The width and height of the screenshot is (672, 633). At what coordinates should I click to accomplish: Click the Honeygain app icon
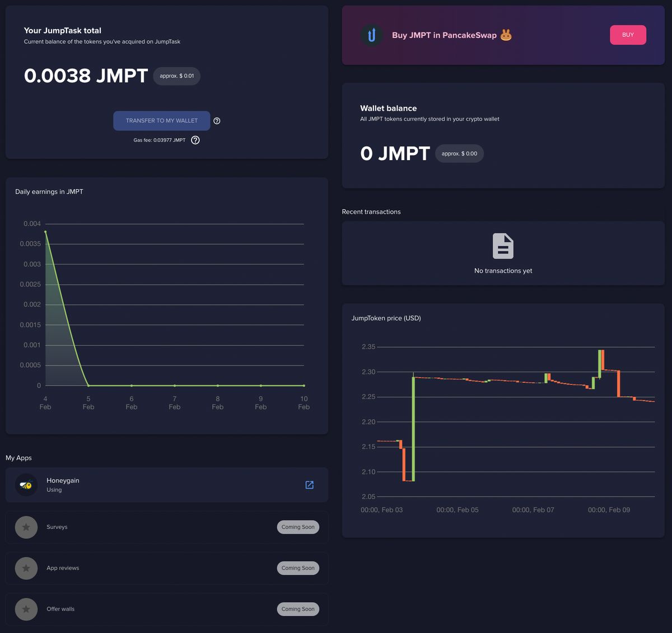point(26,485)
